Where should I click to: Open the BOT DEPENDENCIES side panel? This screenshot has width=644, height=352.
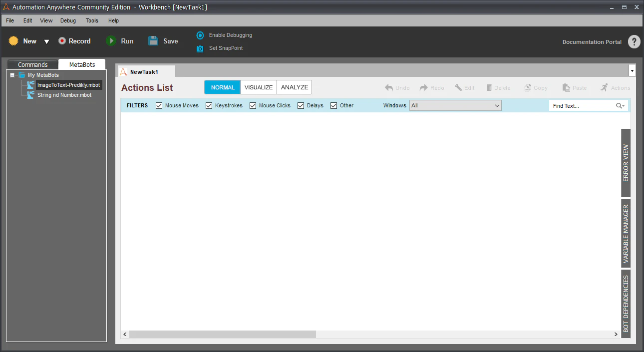(x=626, y=304)
